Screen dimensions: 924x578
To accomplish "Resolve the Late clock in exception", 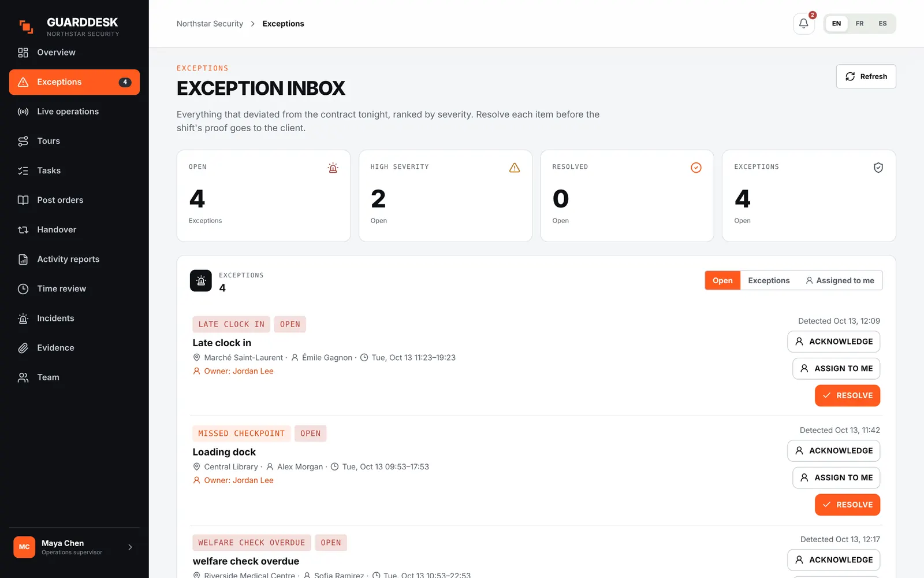I will 847,395.
